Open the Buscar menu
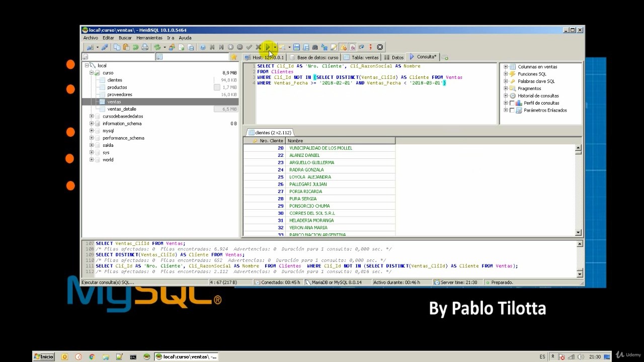The image size is (644, 362). (125, 38)
